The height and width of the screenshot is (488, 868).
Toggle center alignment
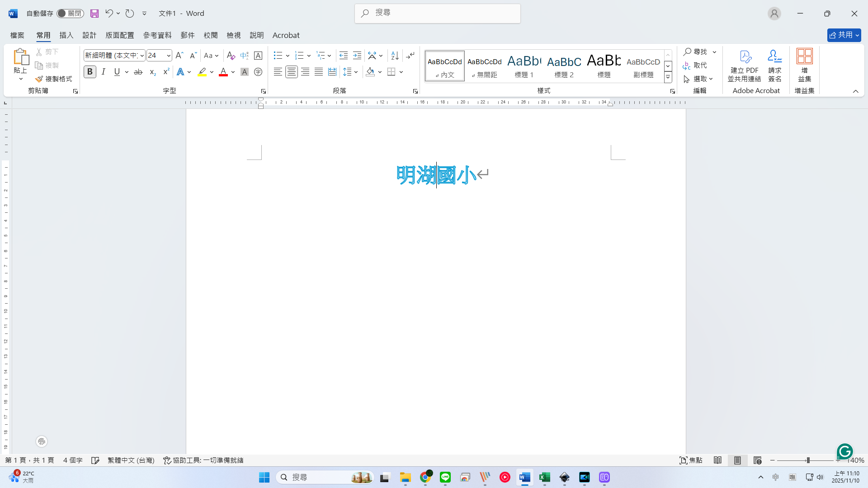pyautogui.click(x=292, y=72)
